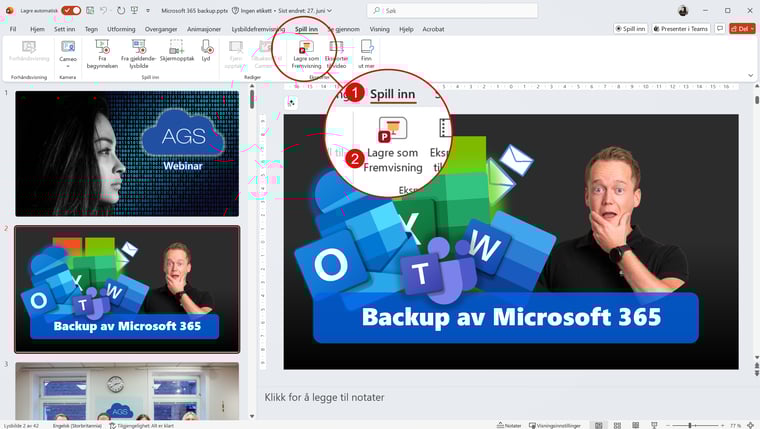This screenshot has height=429, width=760.
Task: Click the slide panel scroll down arrow
Action: [x=252, y=416]
